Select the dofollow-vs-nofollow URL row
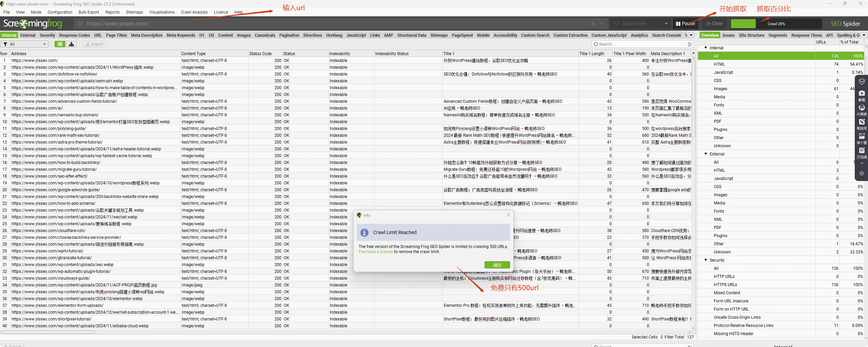 point(346,74)
